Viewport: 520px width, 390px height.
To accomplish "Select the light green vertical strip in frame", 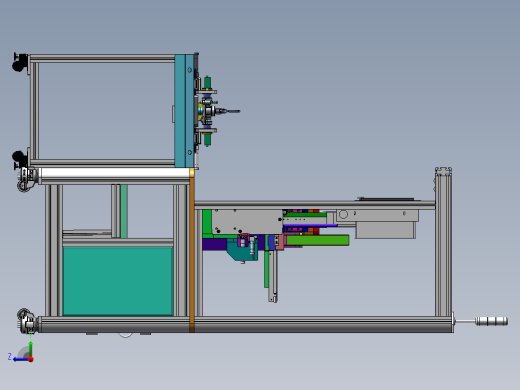I will (x=124, y=211).
